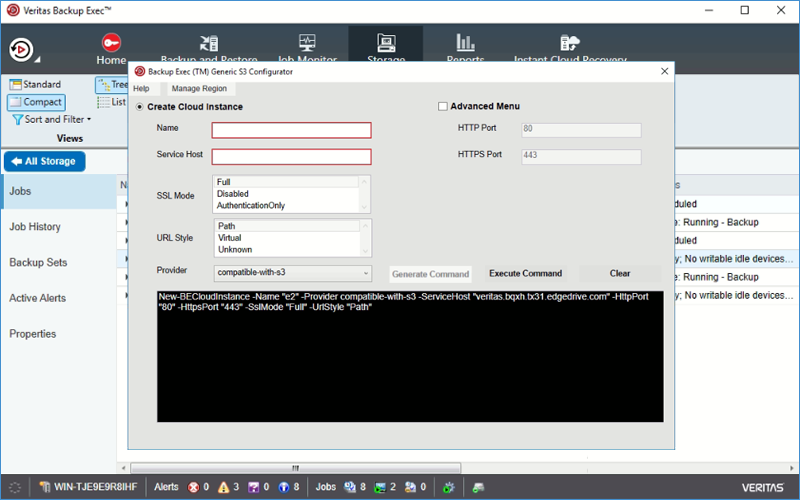
Task: Click the horizontal scrollbar's right arrow
Action: 792,468
